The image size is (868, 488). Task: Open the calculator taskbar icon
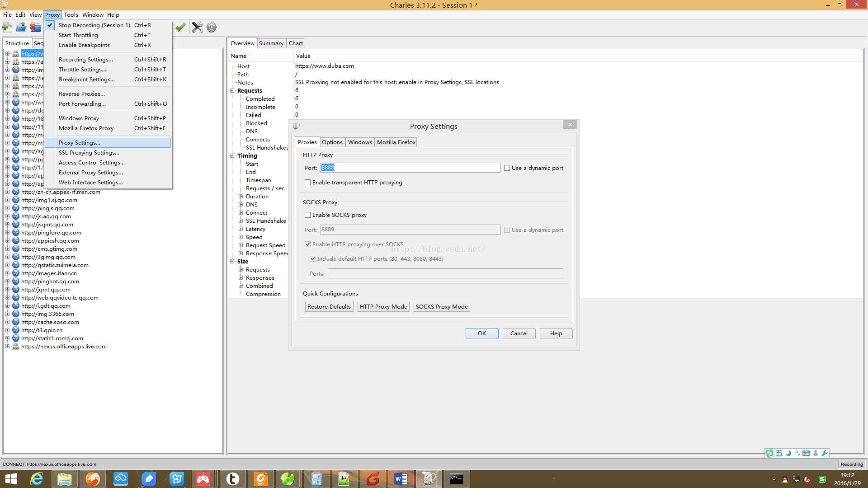click(316, 479)
